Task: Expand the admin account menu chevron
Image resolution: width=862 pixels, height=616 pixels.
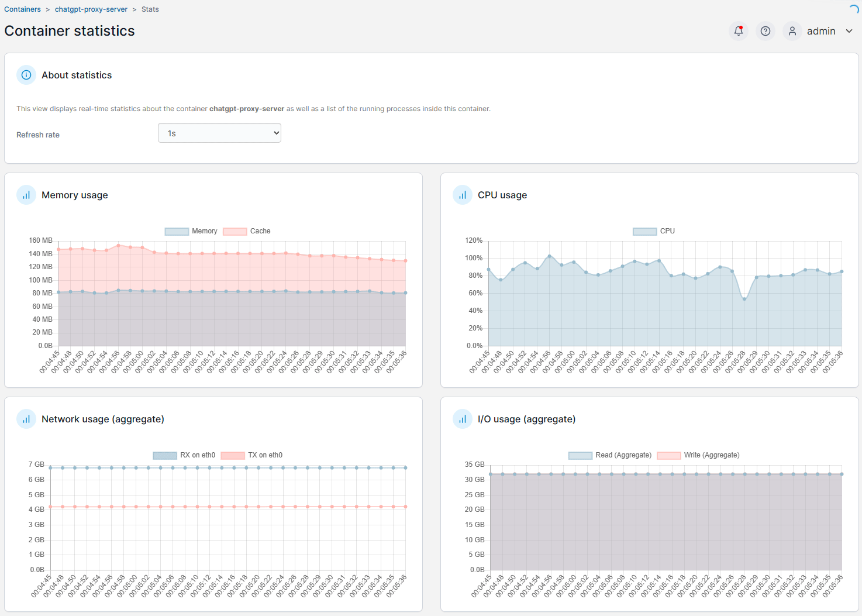Action: pos(849,31)
